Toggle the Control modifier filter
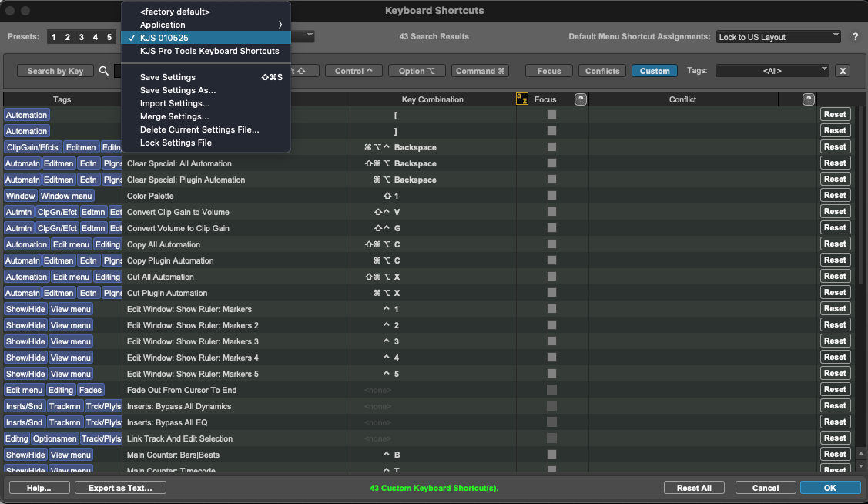Image resolution: width=868 pixels, height=504 pixels. [x=354, y=71]
